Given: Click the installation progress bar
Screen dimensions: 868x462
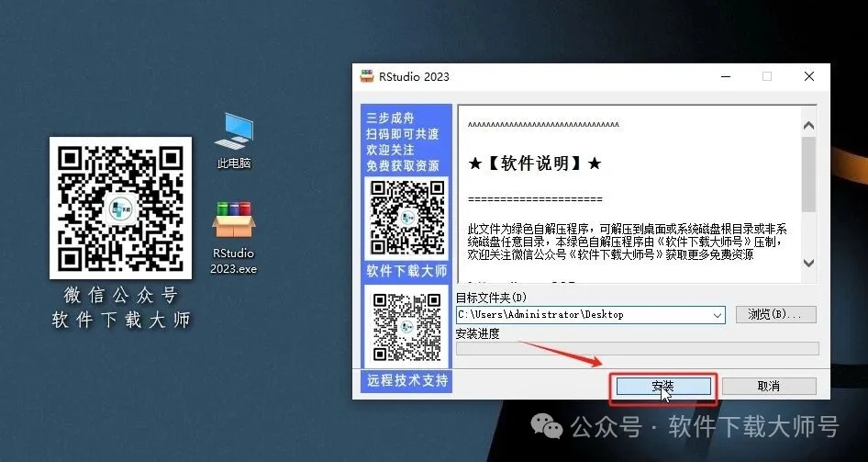Looking at the screenshot, I should click(637, 348).
